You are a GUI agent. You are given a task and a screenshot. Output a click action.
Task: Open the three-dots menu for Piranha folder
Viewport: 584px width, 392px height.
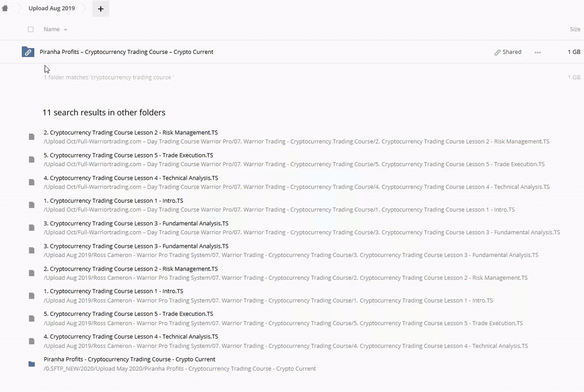tap(538, 52)
